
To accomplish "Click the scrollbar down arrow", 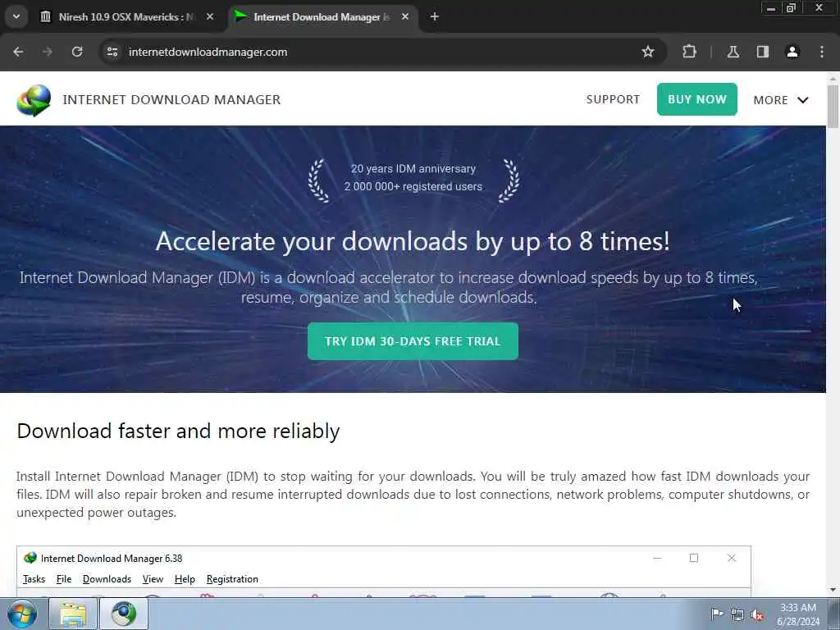I will tap(833, 590).
